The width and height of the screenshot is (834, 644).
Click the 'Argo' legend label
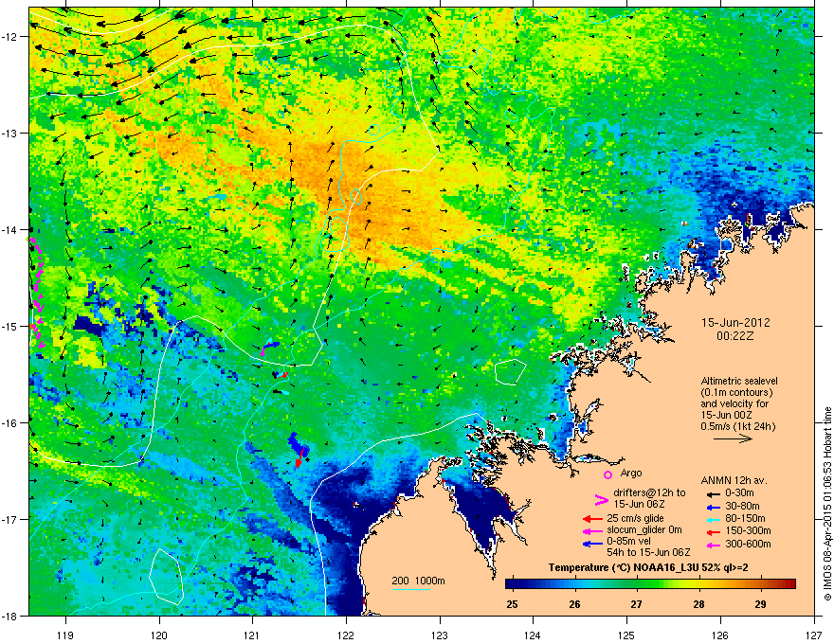pos(631,473)
